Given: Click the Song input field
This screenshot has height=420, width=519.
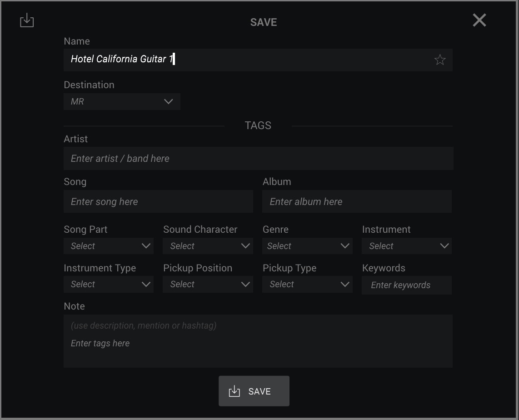Looking at the screenshot, I should tap(158, 202).
